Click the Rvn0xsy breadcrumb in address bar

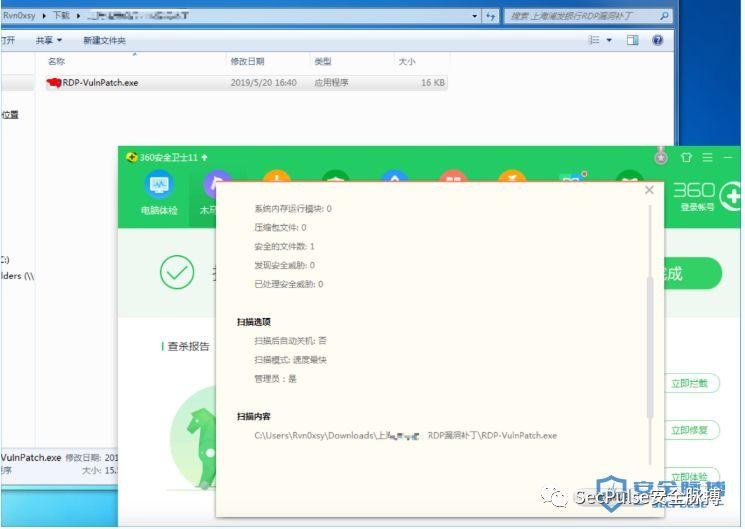click(x=19, y=16)
